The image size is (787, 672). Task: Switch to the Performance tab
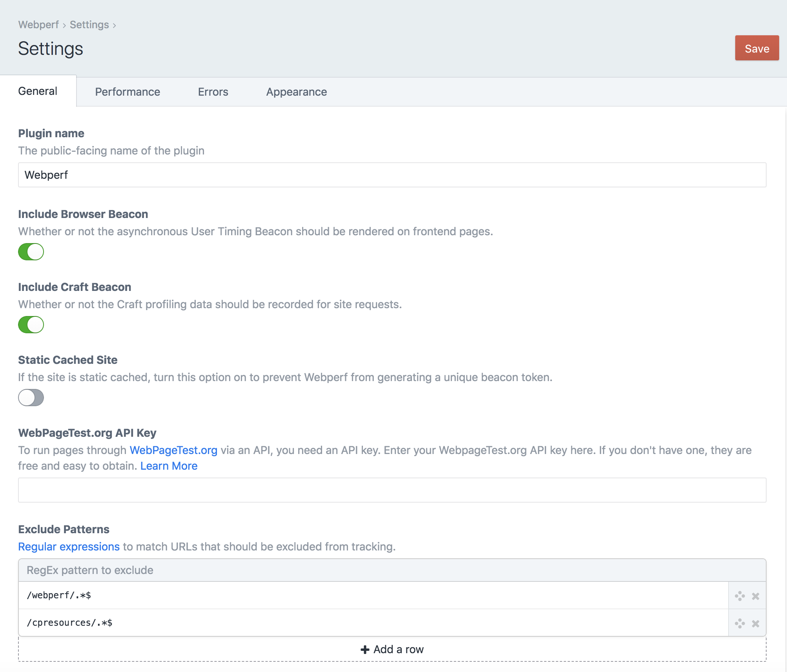[x=128, y=91]
